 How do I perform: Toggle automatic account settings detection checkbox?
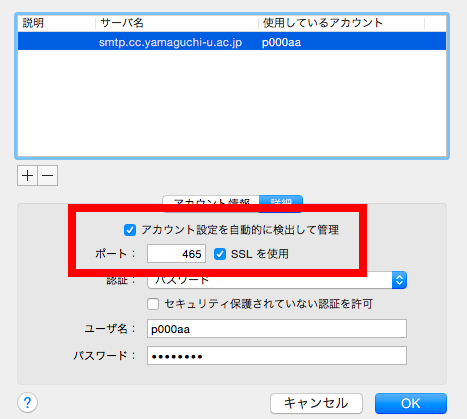130,230
